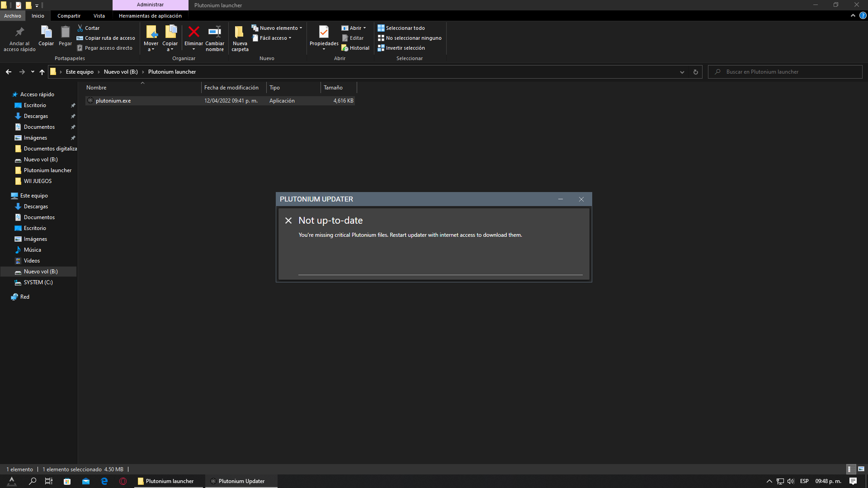
Task: Select the plutonium.exe file
Action: tap(220, 101)
